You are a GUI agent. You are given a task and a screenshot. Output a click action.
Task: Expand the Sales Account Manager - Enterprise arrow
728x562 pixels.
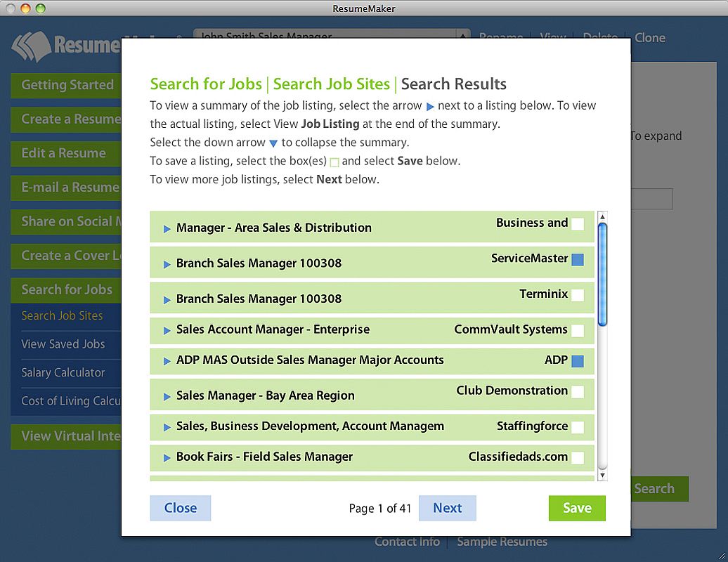pyautogui.click(x=167, y=330)
